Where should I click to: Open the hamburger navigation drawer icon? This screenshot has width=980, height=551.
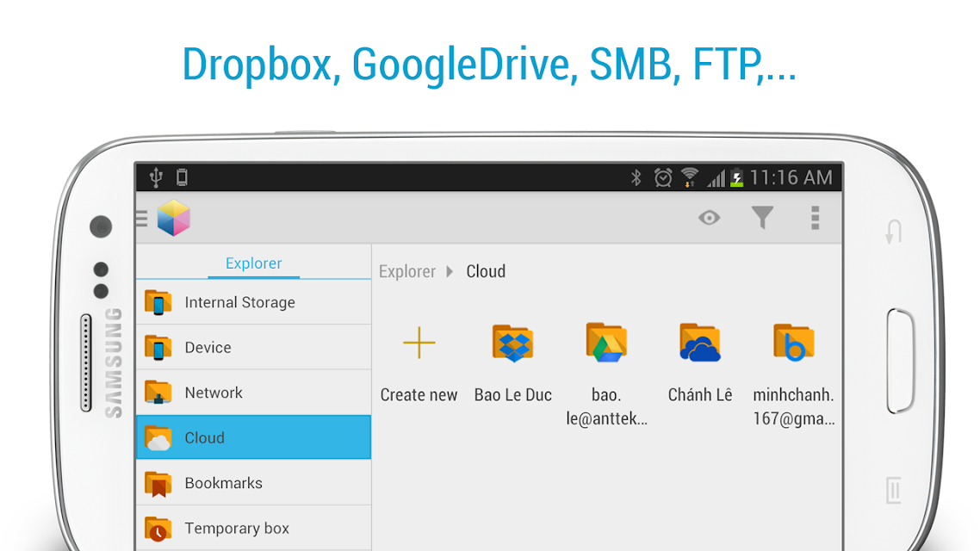[142, 218]
